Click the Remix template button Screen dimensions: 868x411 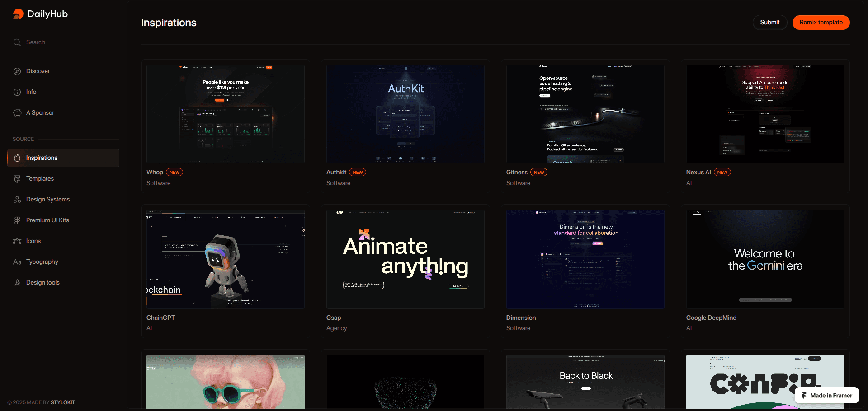click(x=821, y=23)
